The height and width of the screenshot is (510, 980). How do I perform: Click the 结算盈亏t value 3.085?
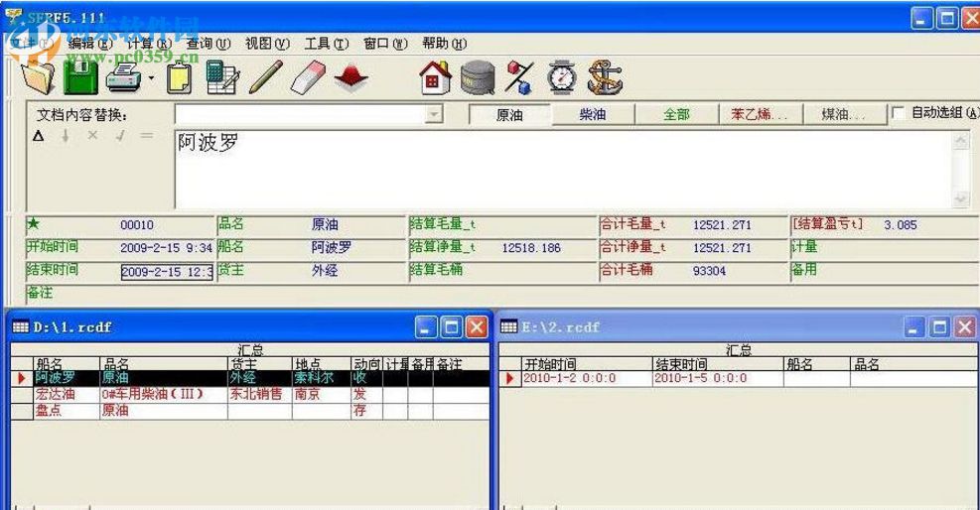(901, 224)
